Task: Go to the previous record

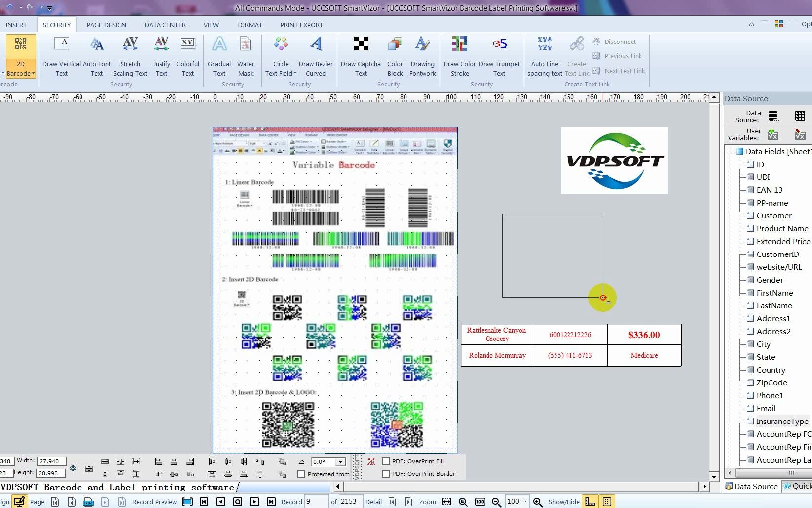Action: pos(221,502)
